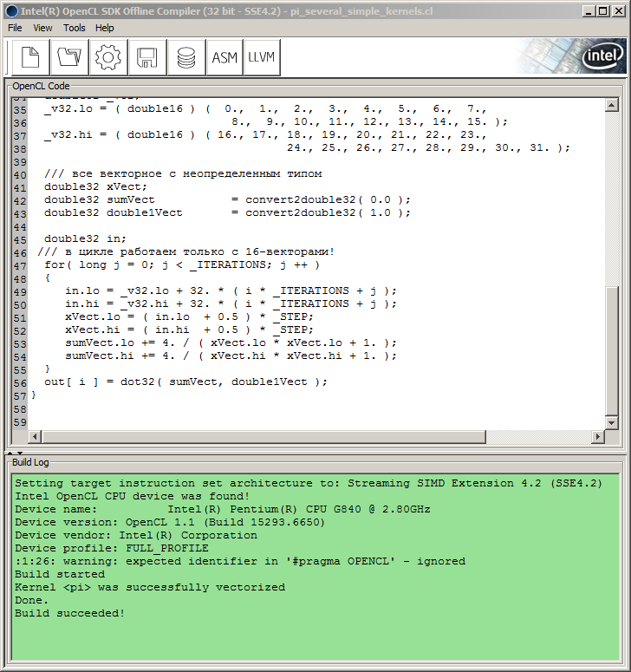This screenshot has height=672, width=631.
Task: Click 'Done.' in the build log
Action: point(31,600)
